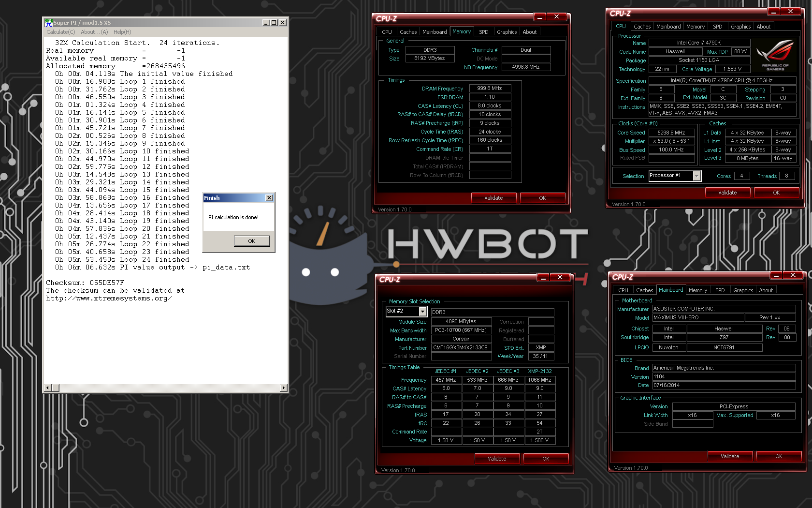This screenshot has height=508, width=812.
Task: Switch to Memory tab in processor CPU-Z window
Action: 696,27
